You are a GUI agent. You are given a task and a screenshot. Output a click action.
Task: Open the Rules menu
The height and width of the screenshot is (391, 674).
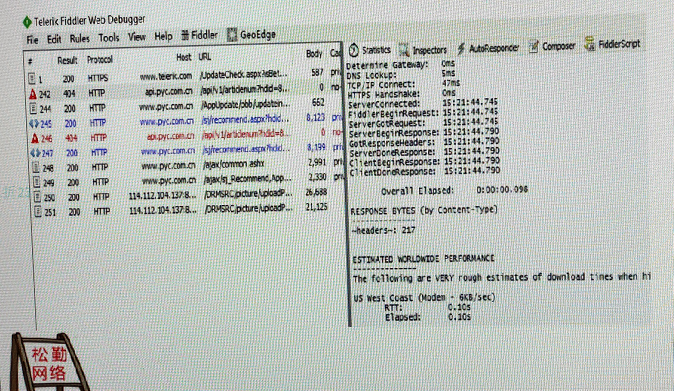point(80,39)
